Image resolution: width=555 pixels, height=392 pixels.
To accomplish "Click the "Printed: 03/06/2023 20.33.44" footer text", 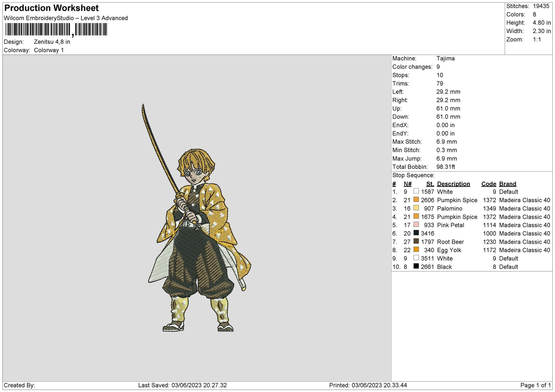I will tap(368, 385).
